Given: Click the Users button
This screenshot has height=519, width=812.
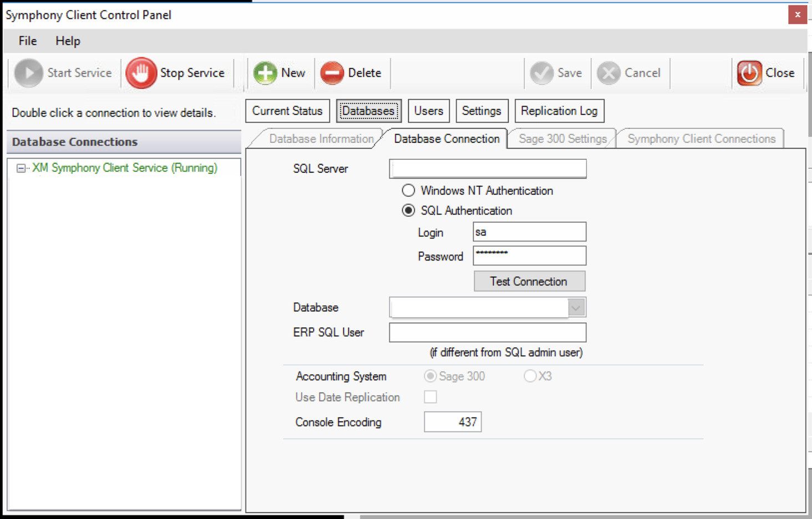Looking at the screenshot, I should tap(429, 111).
